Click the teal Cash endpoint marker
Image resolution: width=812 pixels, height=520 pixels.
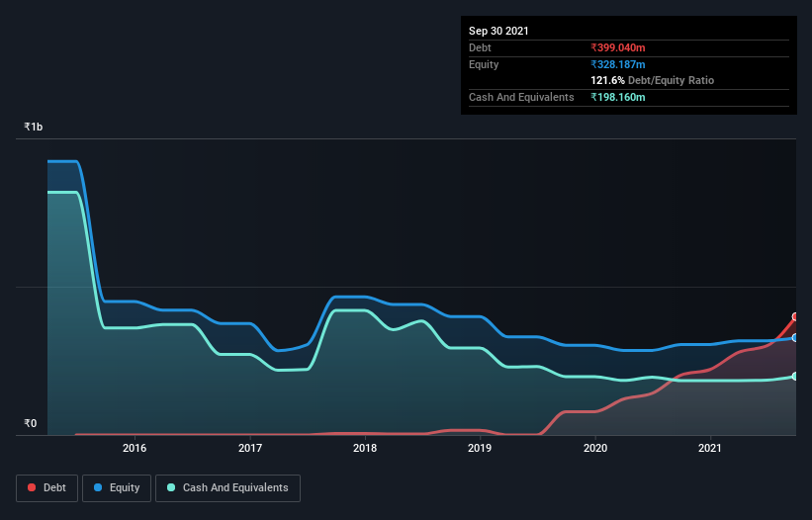[x=795, y=376]
